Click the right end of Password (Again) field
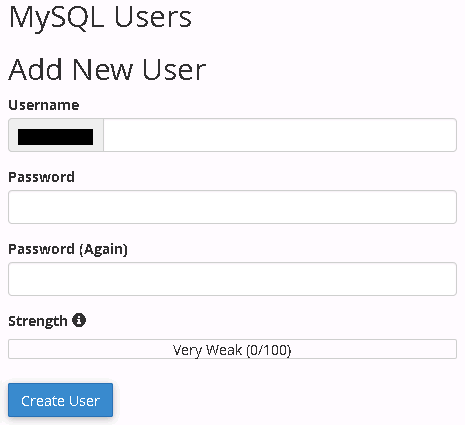The width and height of the screenshot is (465, 425). coord(450,279)
